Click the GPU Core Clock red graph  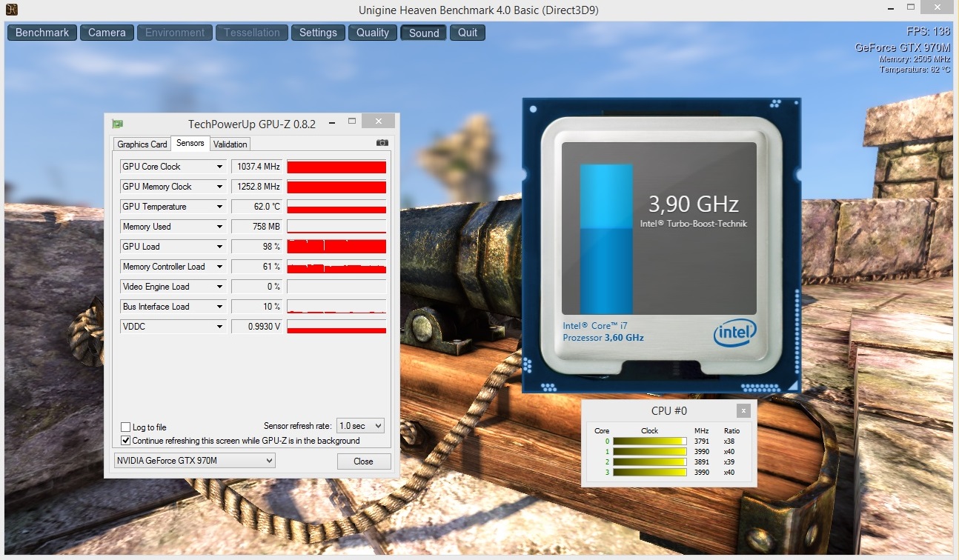(336, 167)
